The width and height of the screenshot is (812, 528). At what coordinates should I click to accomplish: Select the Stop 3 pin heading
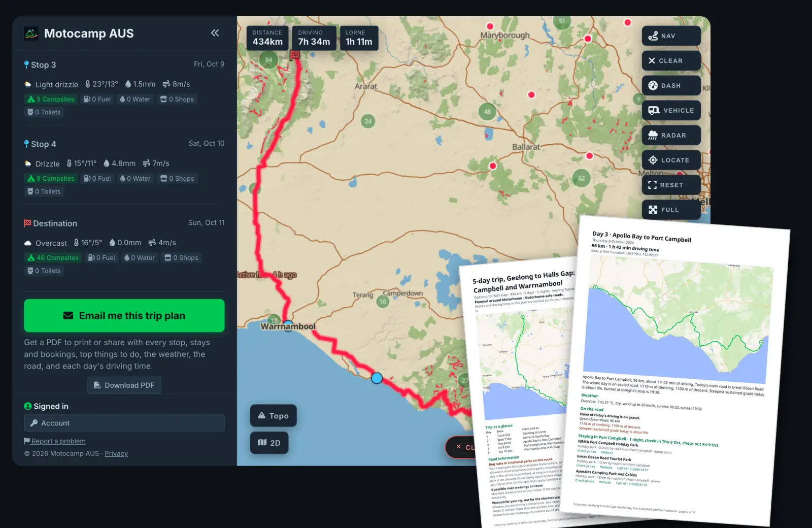(x=40, y=65)
